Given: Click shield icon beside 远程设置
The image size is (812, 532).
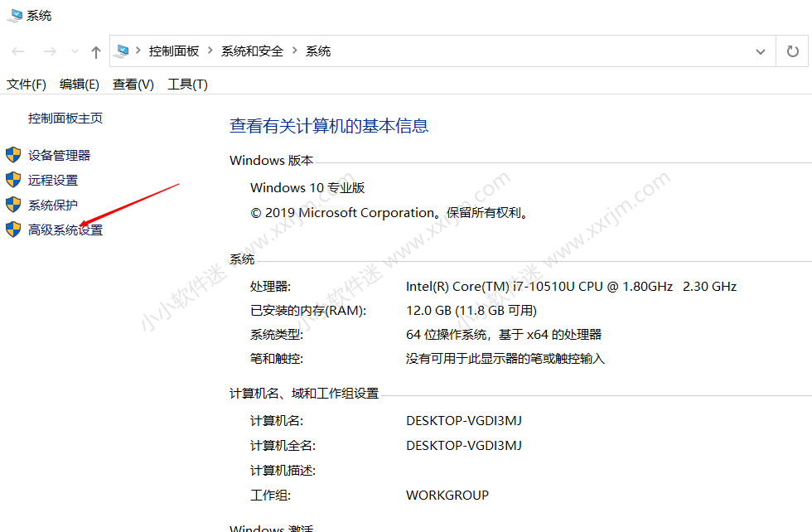Looking at the screenshot, I should (13, 180).
